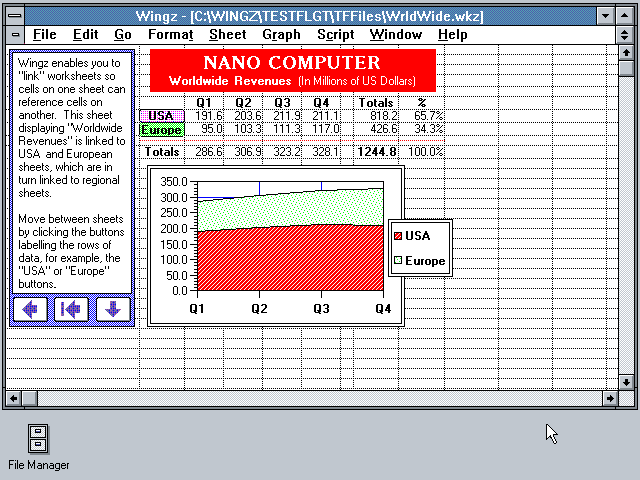The image size is (640, 480).
Task: Select USA Q4 cell 211.1
Action: pyautogui.click(x=321, y=116)
